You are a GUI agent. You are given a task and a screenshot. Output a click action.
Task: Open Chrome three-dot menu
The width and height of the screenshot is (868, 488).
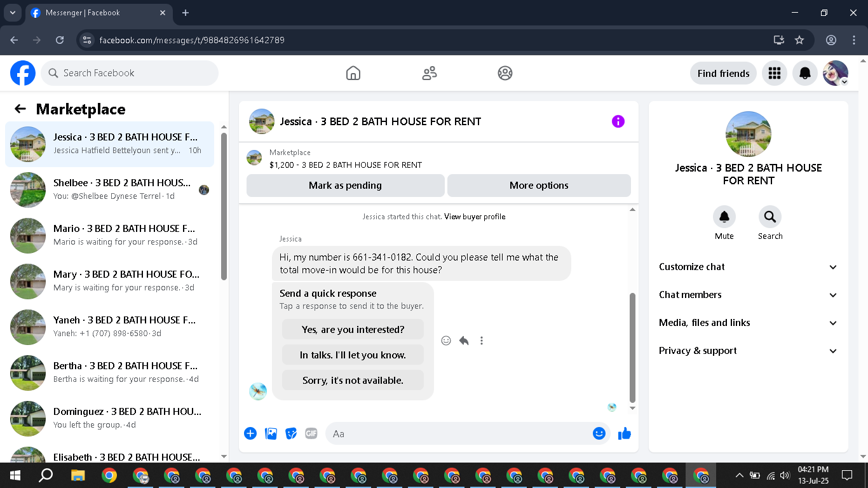click(854, 40)
